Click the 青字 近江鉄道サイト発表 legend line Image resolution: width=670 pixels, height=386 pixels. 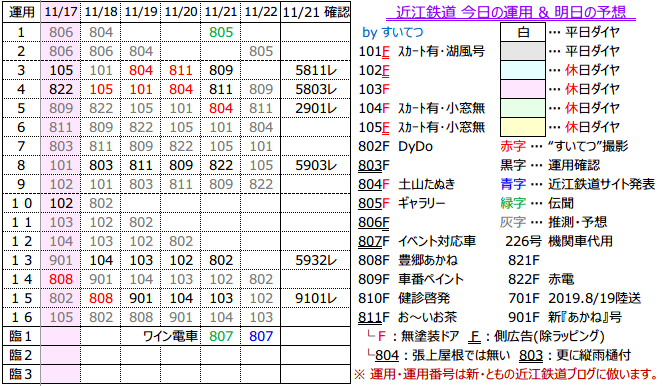point(577,184)
